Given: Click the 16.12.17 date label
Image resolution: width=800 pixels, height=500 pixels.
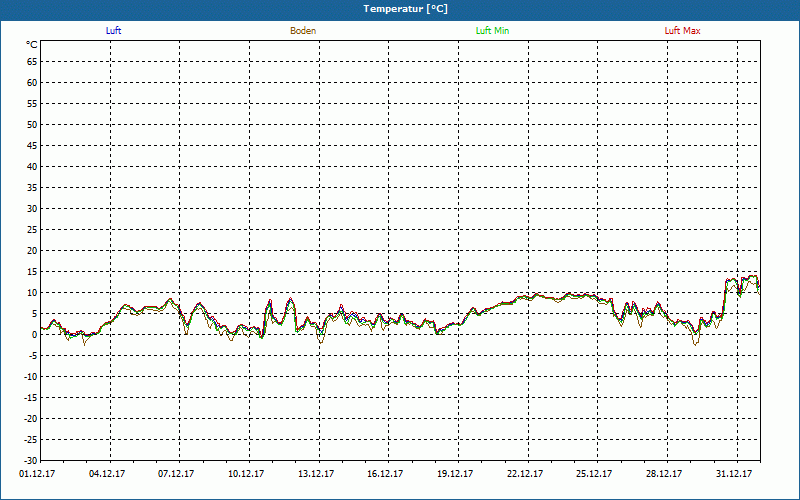Looking at the screenshot, I should click(385, 473).
